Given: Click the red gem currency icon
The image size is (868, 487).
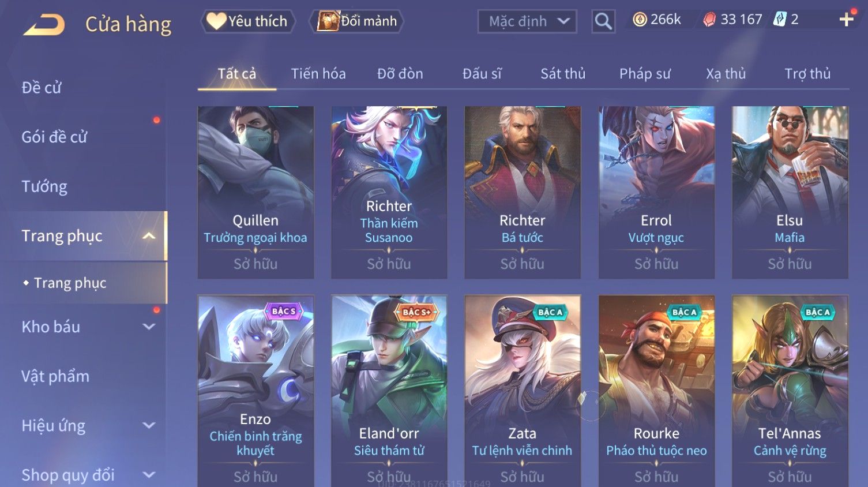Looking at the screenshot, I should pos(709,20).
